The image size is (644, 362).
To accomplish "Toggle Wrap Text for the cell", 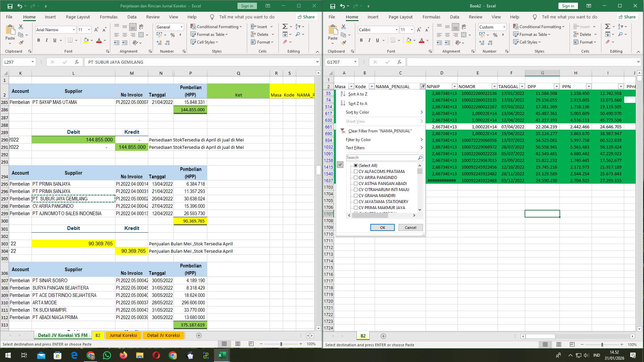I will [x=141, y=26].
